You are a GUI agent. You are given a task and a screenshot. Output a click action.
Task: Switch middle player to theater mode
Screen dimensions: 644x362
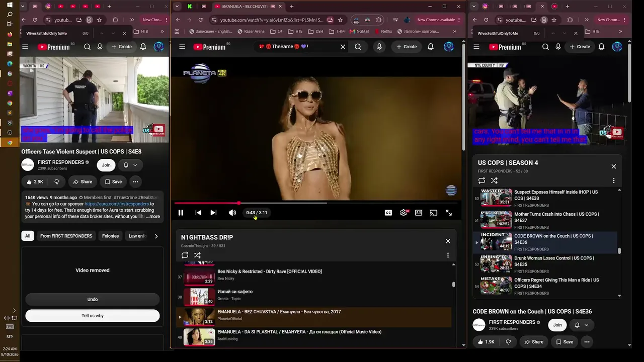419,213
